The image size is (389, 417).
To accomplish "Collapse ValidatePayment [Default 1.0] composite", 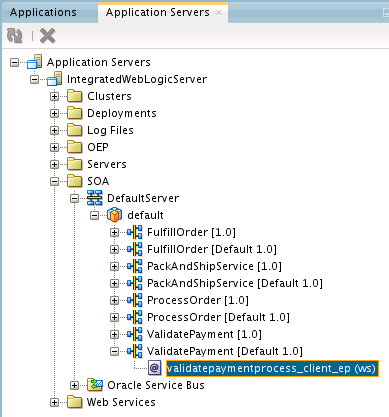I will click(x=114, y=351).
